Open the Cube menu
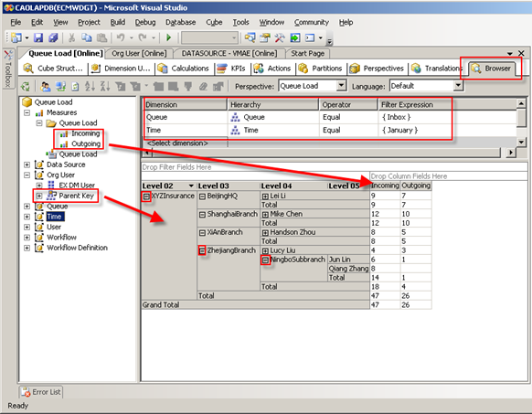 coord(214,23)
